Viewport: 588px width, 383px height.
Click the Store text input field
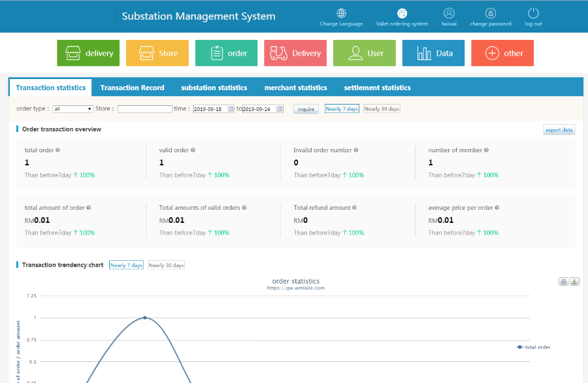(144, 109)
